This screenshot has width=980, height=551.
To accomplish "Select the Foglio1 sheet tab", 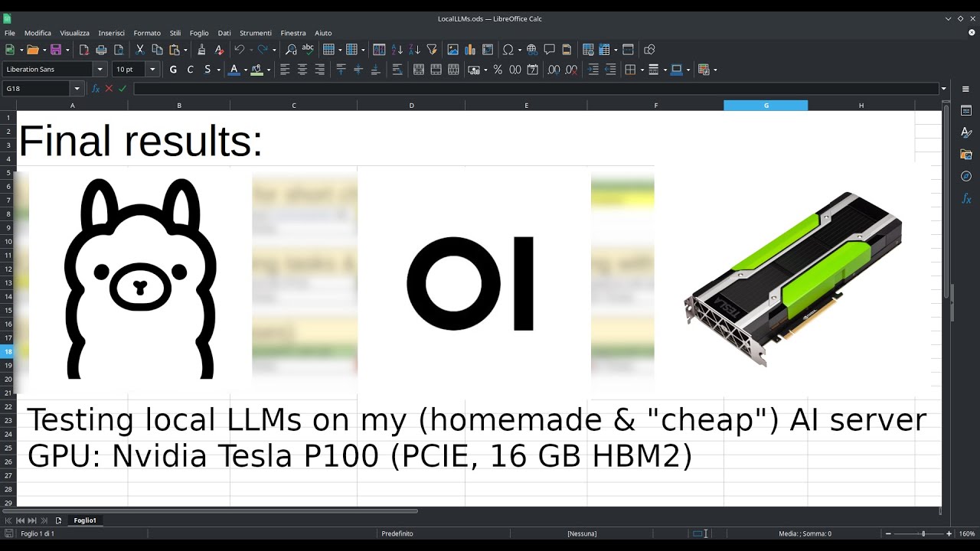I will (x=85, y=520).
